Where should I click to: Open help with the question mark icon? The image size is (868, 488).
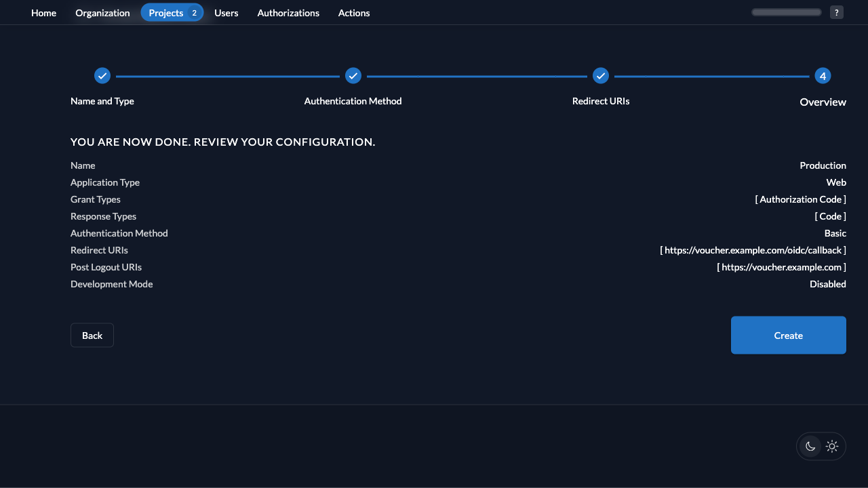[836, 12]
